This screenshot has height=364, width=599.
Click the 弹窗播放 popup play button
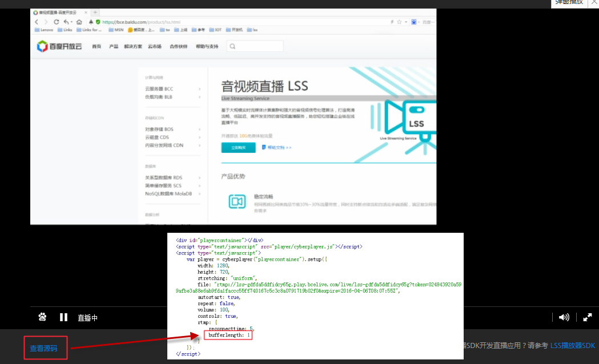(569, 2)
